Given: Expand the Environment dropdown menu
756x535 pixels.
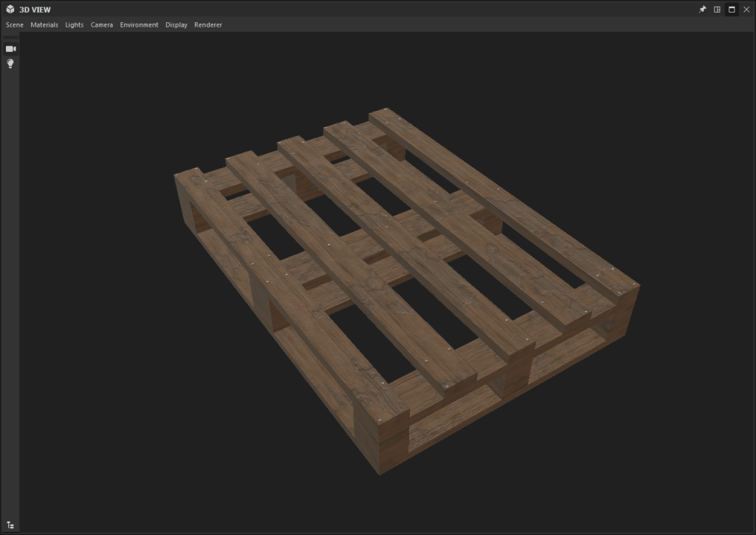Looking at the screenshot, I should [140, 25].
